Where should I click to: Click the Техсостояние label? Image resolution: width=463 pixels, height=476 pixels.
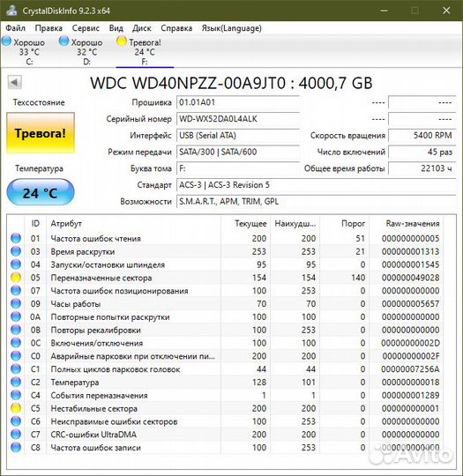(39, 102)
